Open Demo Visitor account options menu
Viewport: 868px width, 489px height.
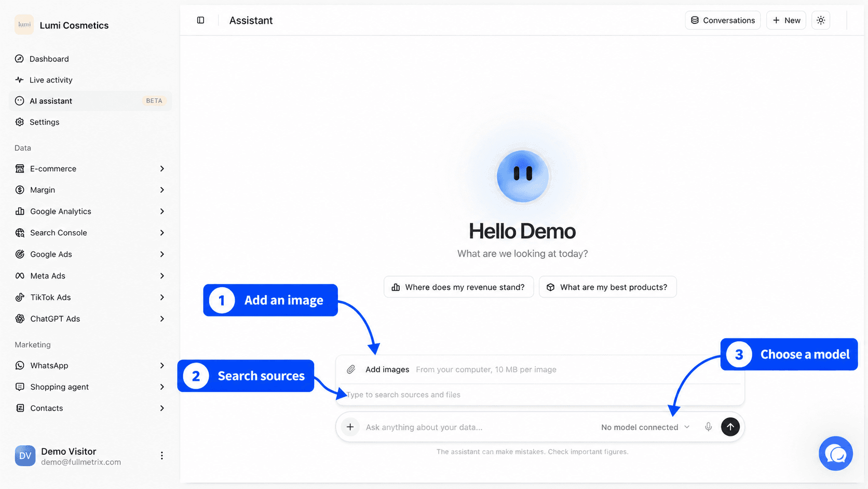click(x=162, y=456)
